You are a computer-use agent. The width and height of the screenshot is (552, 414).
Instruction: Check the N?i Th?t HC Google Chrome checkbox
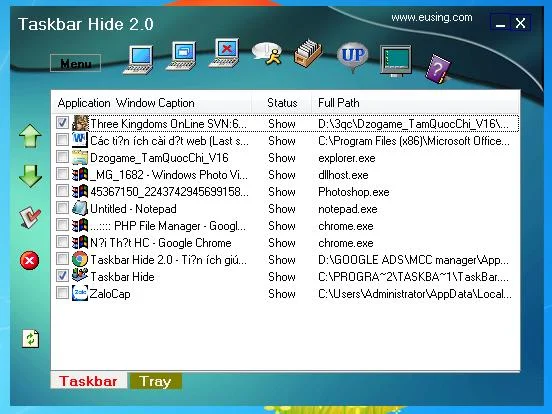coord(62,242)
